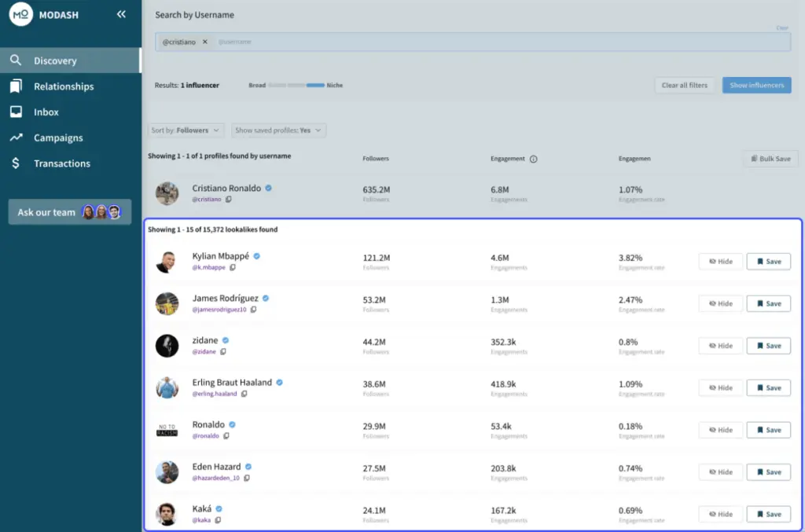Hide Kylian Mbappé from results
The height and width of the screenshot is (532, 805).
[720, 262]
